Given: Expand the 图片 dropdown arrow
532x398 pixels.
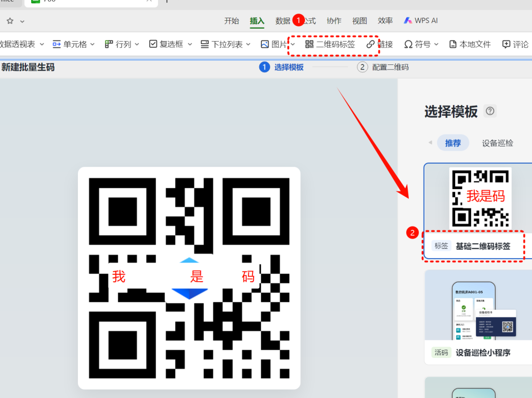Looking at the screenshot, I should pos(293,44).
